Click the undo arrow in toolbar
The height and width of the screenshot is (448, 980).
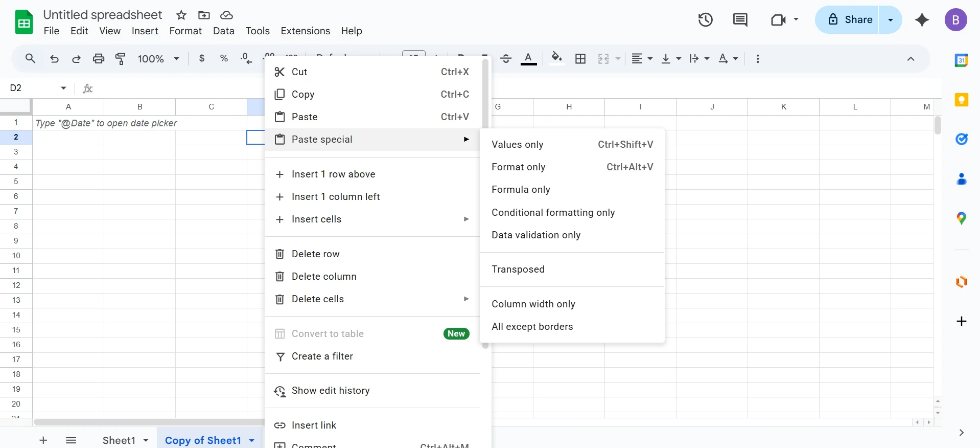click(54, 59)
